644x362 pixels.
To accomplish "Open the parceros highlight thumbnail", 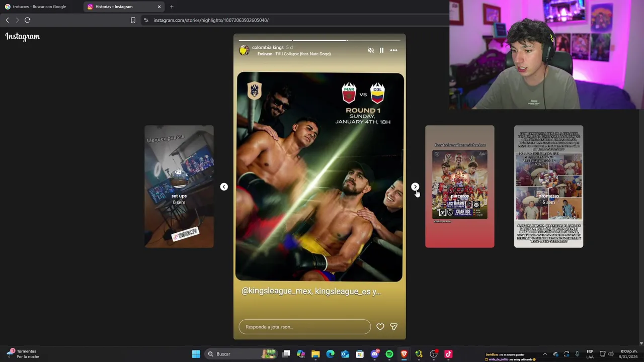I will point(460,187).
